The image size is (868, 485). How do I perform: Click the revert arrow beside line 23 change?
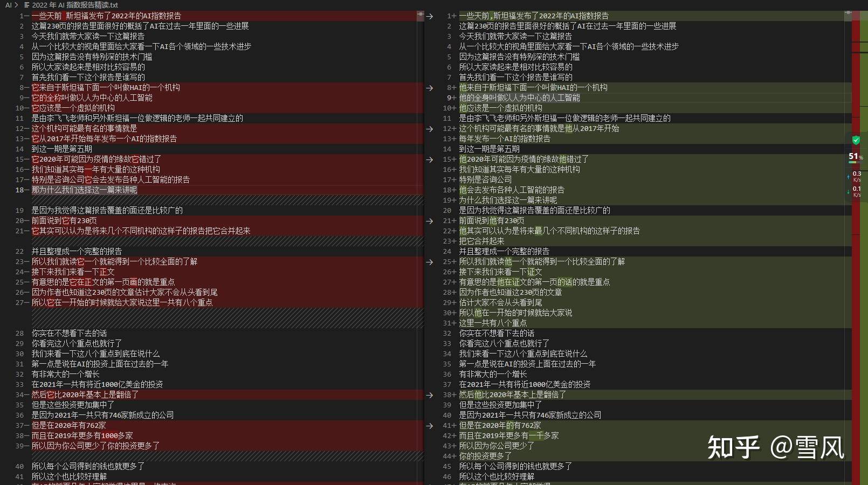coord(430,262)
